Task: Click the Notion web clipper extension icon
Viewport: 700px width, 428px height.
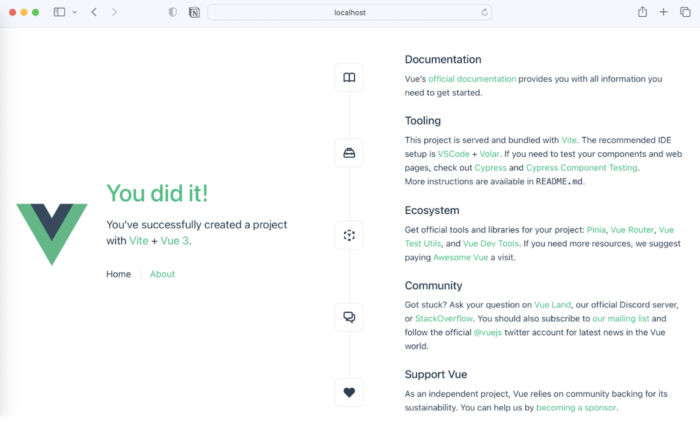Action: click(x=194, y=12)
